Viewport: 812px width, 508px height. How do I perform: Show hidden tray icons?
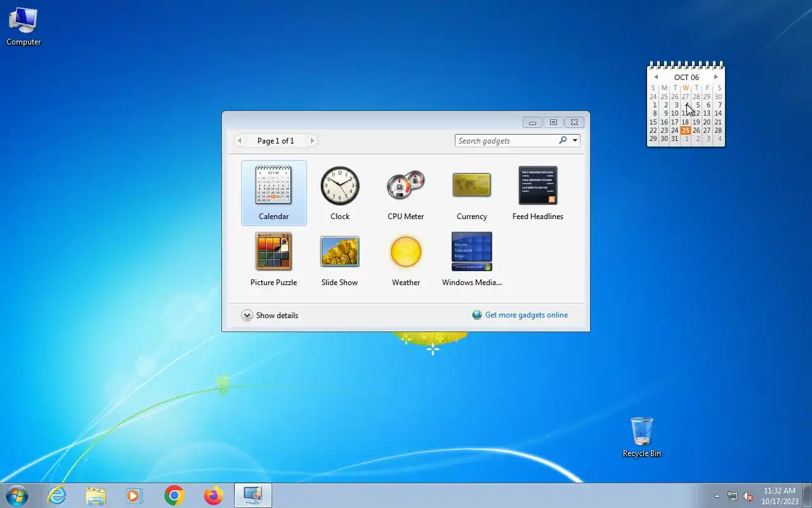(x=717, y=496)
